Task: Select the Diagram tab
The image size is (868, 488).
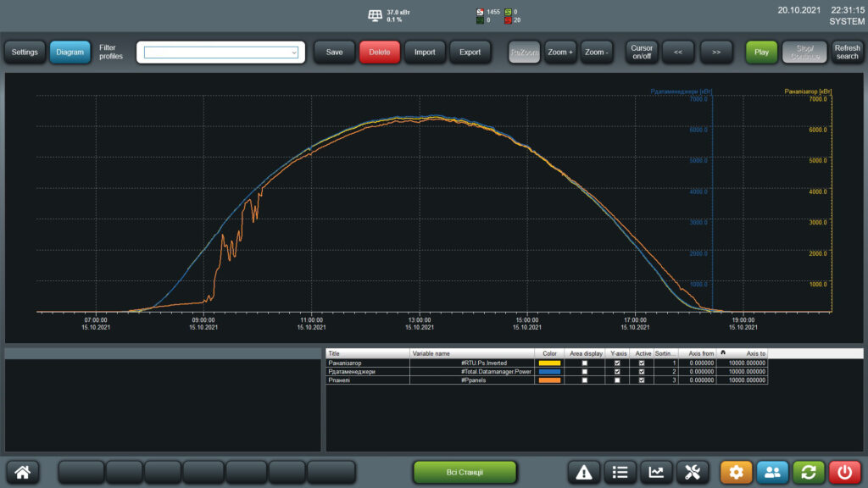Action: [70, 52]
